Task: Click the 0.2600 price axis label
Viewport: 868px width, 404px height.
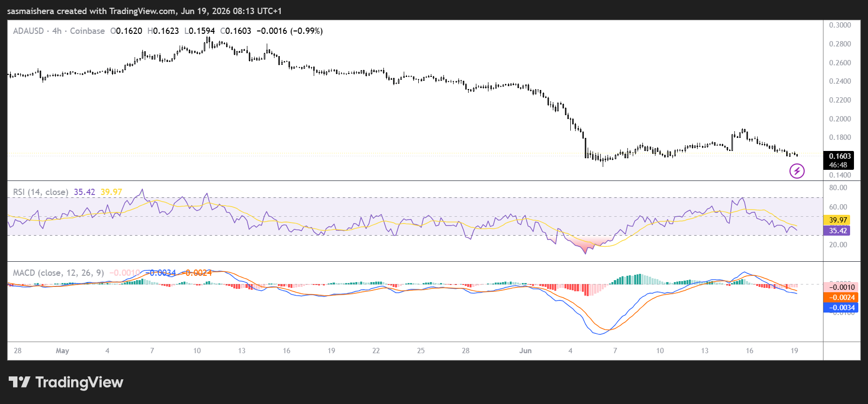Action: pos(840,63)
